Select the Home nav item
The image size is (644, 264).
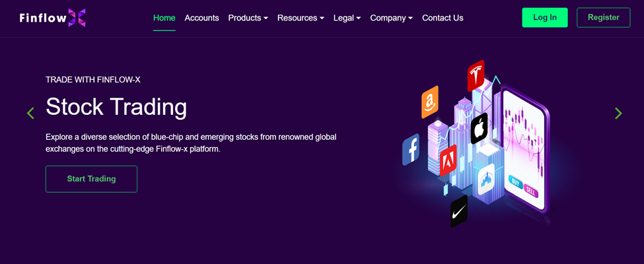tap(164, 18)
